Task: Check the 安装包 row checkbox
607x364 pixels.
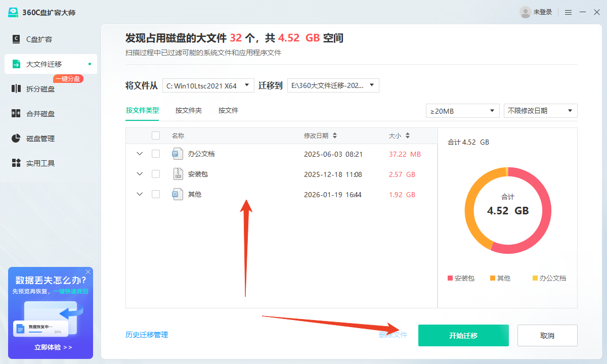Action: (x=156, y=173)
